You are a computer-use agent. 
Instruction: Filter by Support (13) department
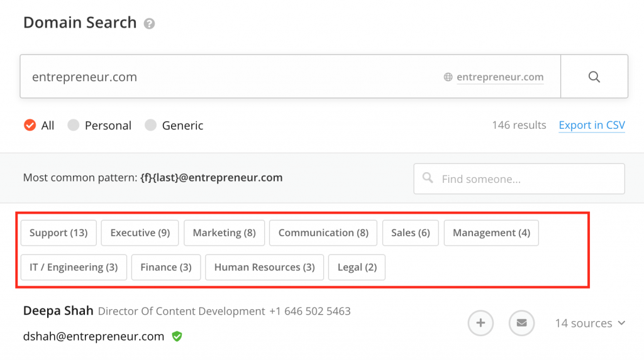tap(58, 232)
